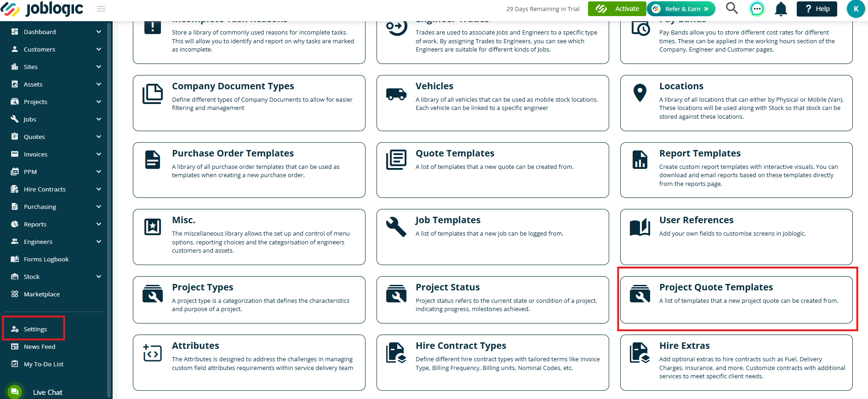Image resolution: width=868 pixels, height=399 pixels.
Task: Click the Project Types icon
Action: click(153, 294)
